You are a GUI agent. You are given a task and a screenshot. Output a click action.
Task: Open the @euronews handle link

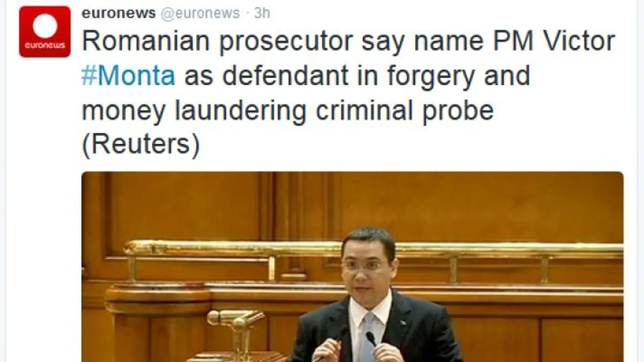[200, 13]
